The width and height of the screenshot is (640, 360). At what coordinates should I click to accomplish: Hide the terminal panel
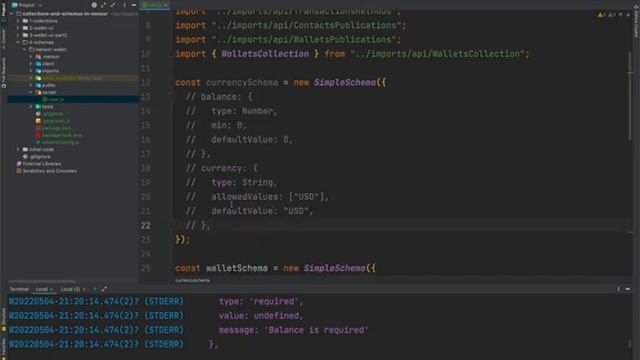pos(628,289)
